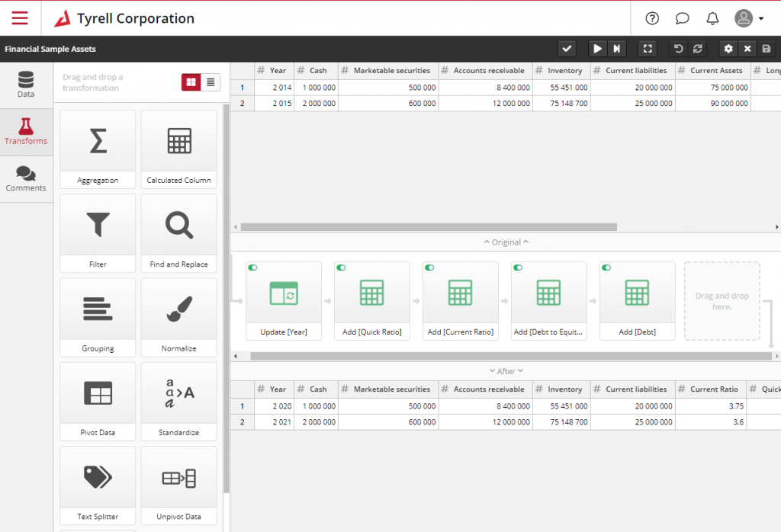Click pipeline scroll left arrow
781x532 pixels.
pyautogui.click(x=236, y=356)
